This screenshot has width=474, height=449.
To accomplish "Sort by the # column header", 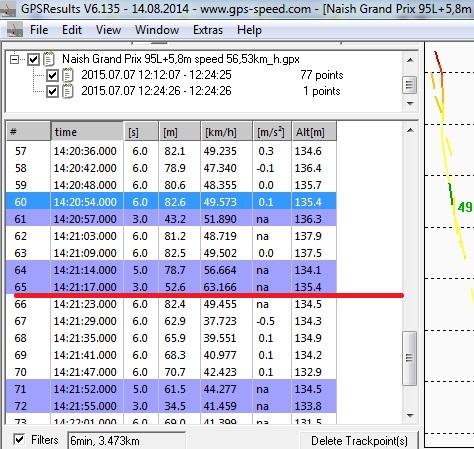I will pos(28,132).
